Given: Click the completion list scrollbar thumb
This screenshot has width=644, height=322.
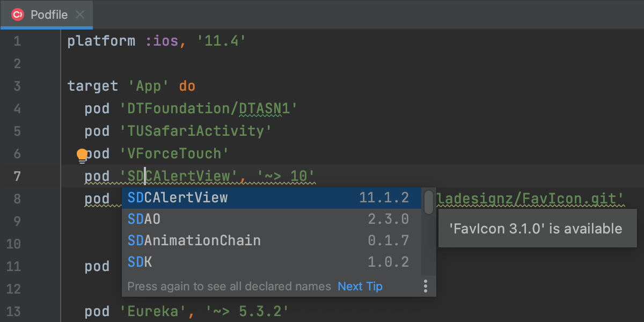Looking at the screenshot, I should (429, 203).
